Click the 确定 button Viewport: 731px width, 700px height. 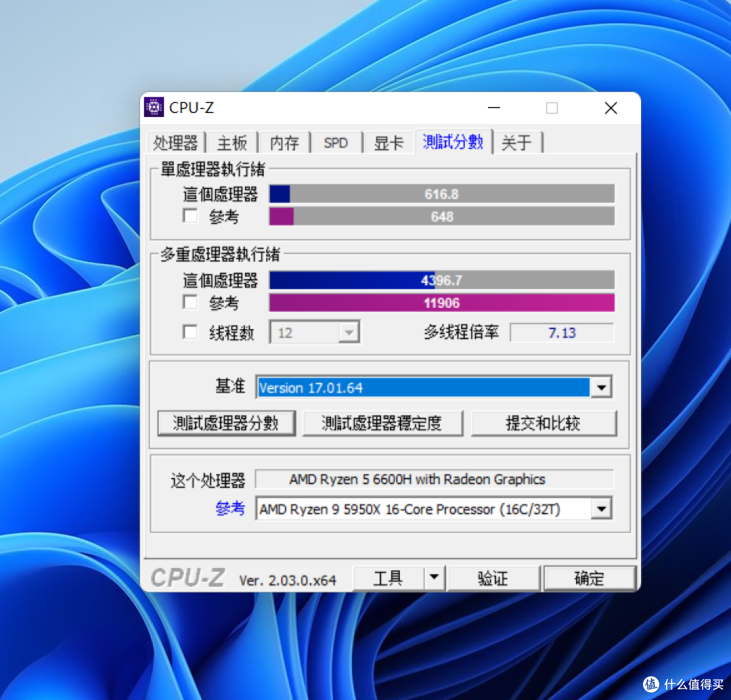pyautogui.click(x=590, y=578)
